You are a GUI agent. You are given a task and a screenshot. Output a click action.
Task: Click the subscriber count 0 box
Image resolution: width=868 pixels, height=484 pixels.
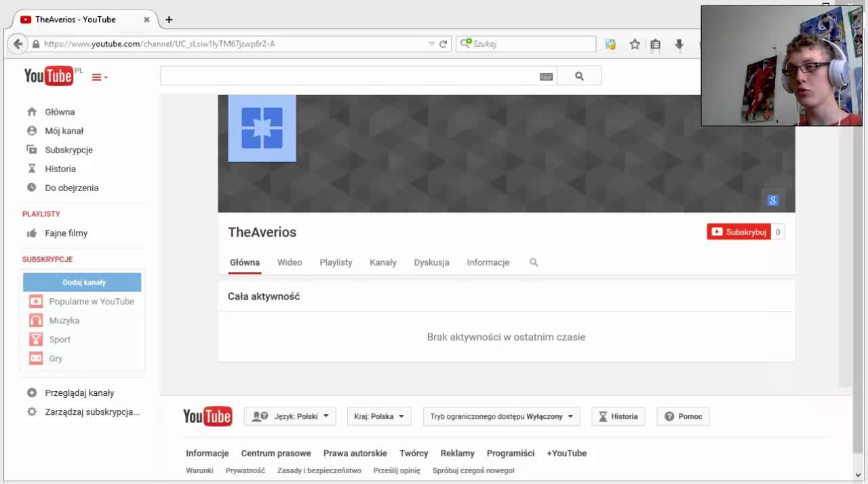coord(778,232)
